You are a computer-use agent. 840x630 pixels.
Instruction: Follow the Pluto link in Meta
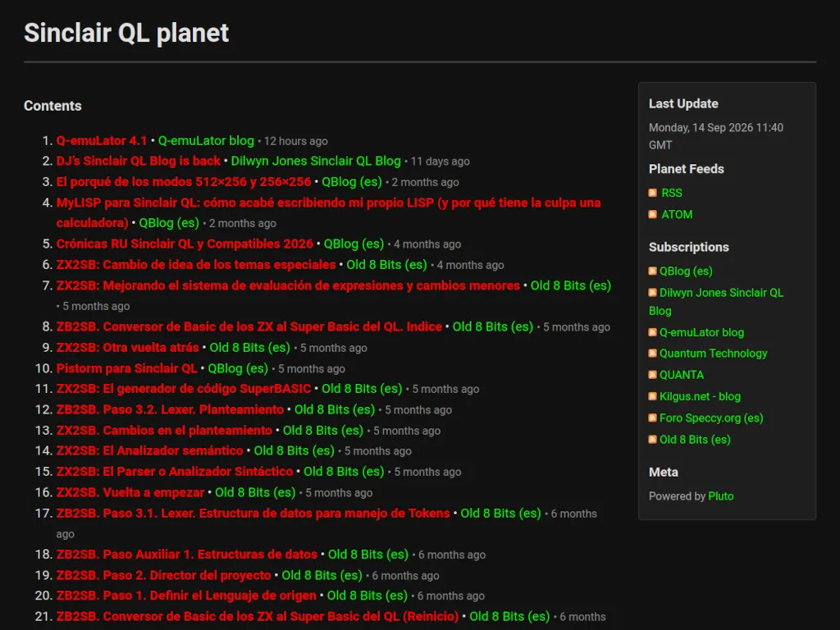(x=721, y=496)
